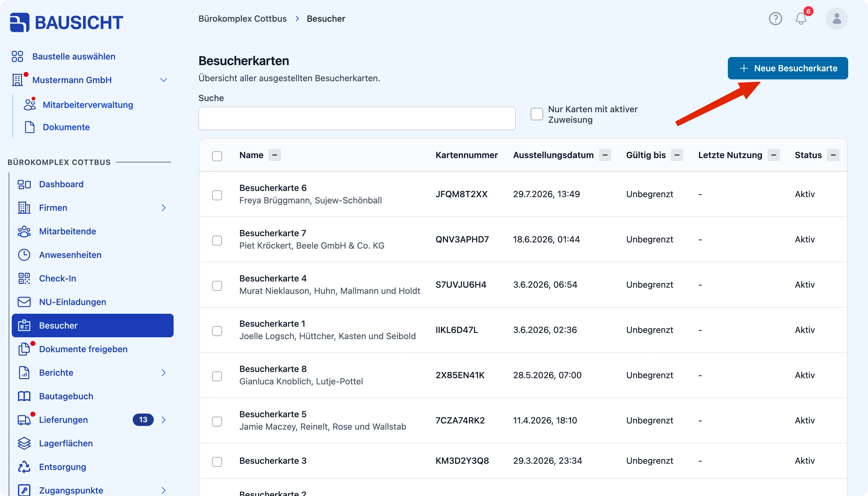Image resolution: width=868 pixels, height=496 pixels.
Task: Expand the Berichte submenu chevron
Action: point(163,373)
